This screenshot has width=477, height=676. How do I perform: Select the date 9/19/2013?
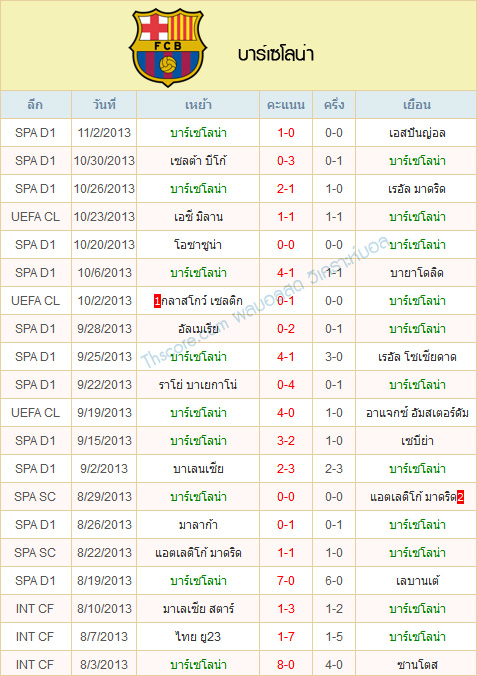tap(104, 413)
